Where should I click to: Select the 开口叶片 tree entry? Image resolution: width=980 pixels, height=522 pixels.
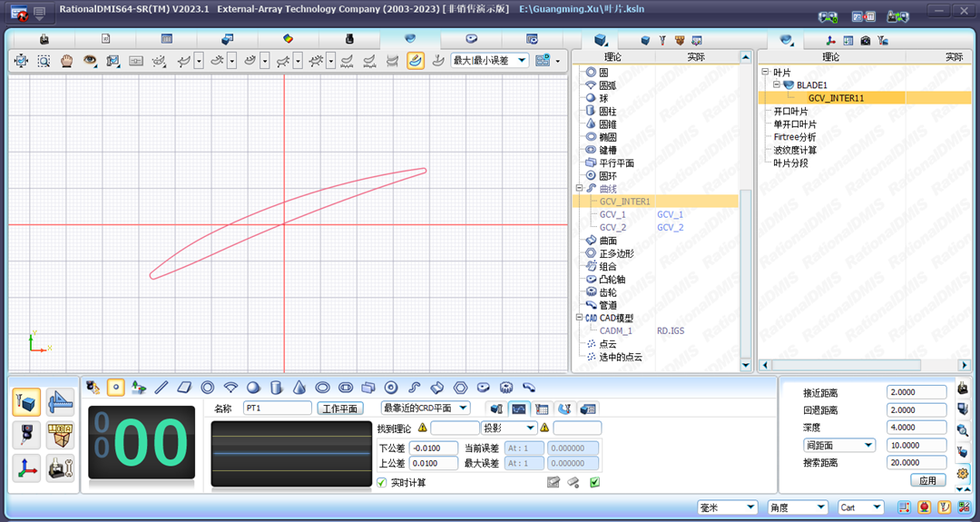[790, 111]
